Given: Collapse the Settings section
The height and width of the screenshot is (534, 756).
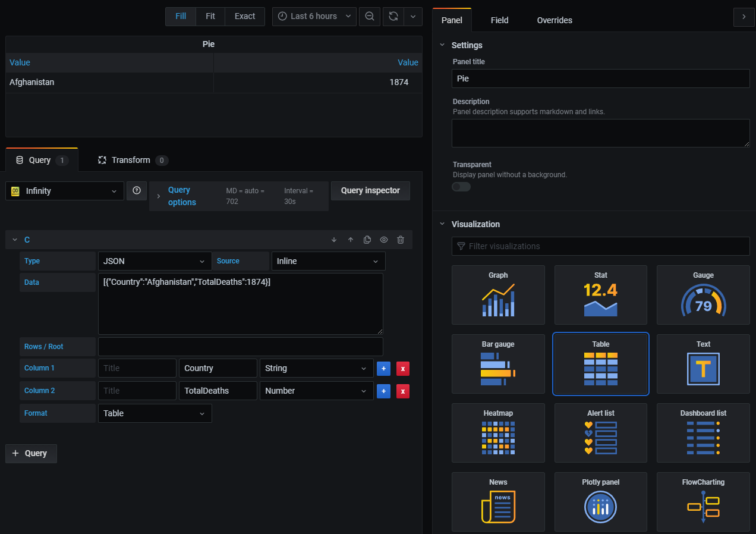Looking at the screenshot, I should [x=442, y=45].
